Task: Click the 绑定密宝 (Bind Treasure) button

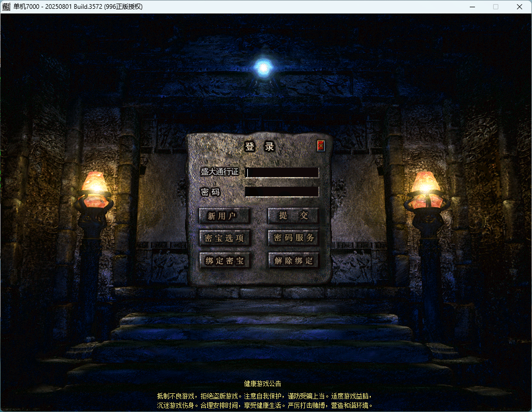Action: [x=225, y=261]
